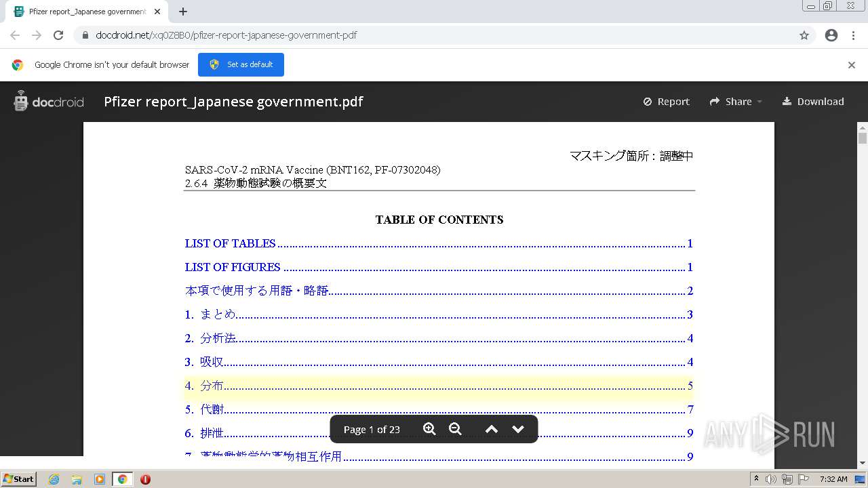
Task: Open 3. 吸収 contents entry
Action: tap(439, 362)
